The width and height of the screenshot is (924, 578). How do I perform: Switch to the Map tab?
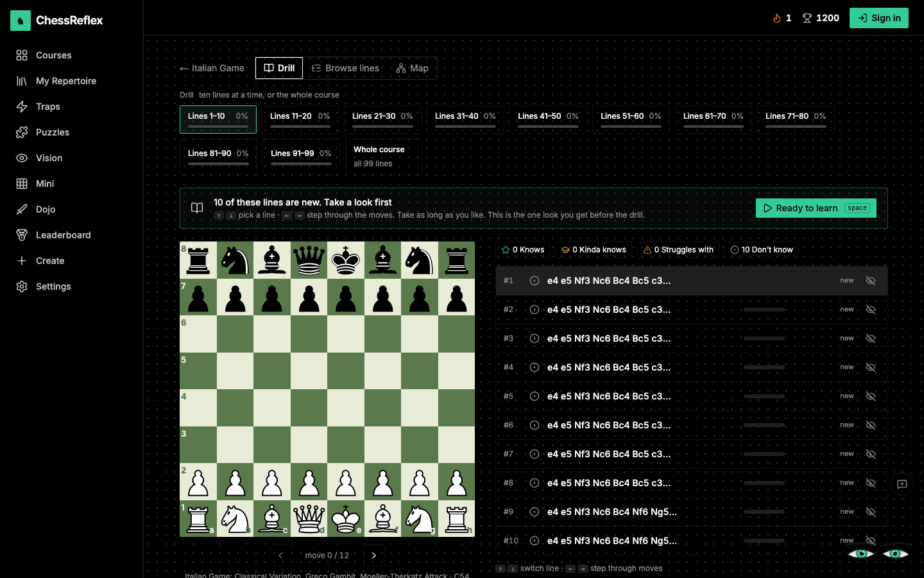412,68
